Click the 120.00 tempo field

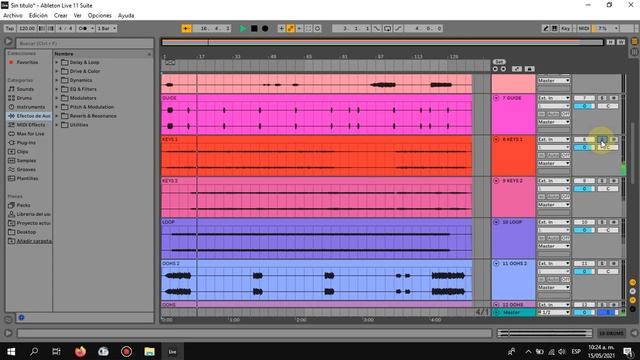(x=27, y=28)
